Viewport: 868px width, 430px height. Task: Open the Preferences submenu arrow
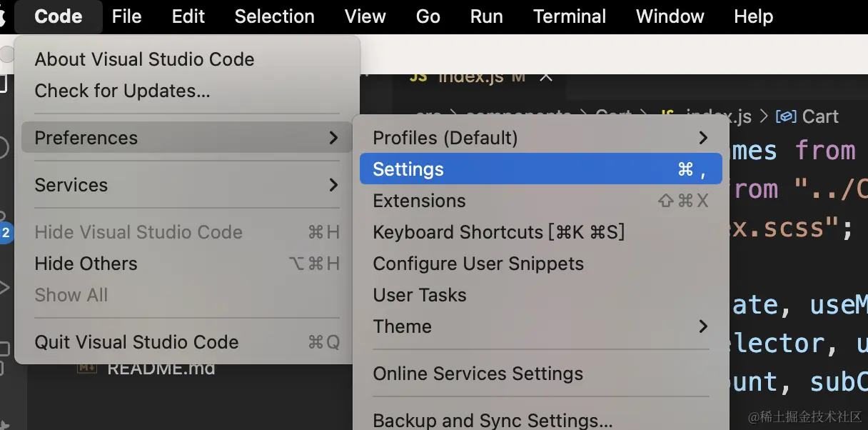(333, 138)
